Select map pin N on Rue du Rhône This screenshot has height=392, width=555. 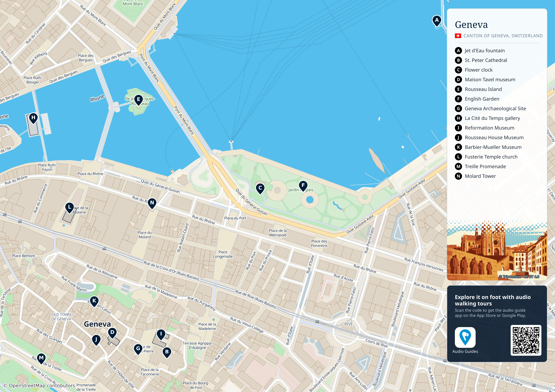coord(152,204)
